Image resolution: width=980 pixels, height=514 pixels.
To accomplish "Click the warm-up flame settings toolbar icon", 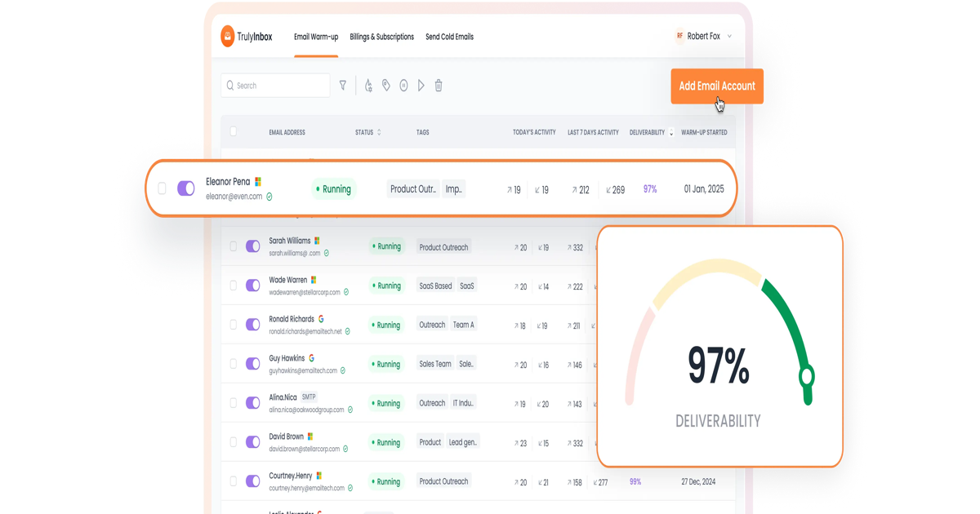I will coord(368,85).
